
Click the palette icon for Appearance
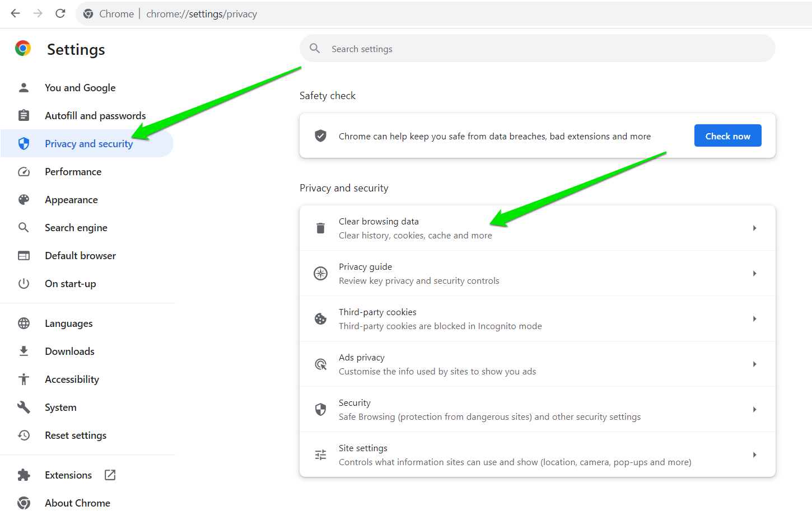point(24,200)
